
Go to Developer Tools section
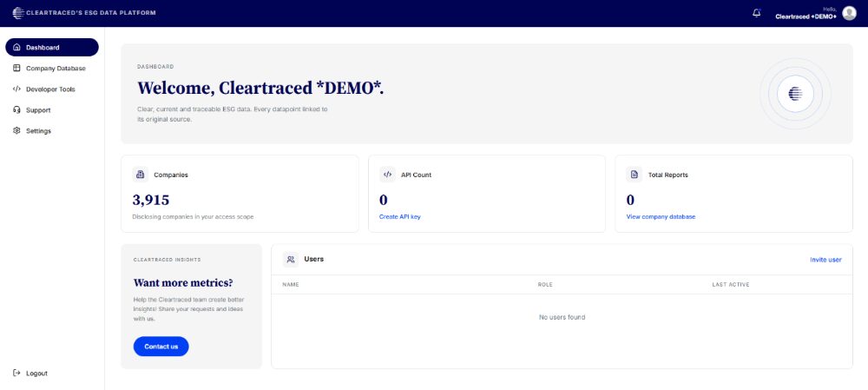pyautogui.click(x=52, y=89)
